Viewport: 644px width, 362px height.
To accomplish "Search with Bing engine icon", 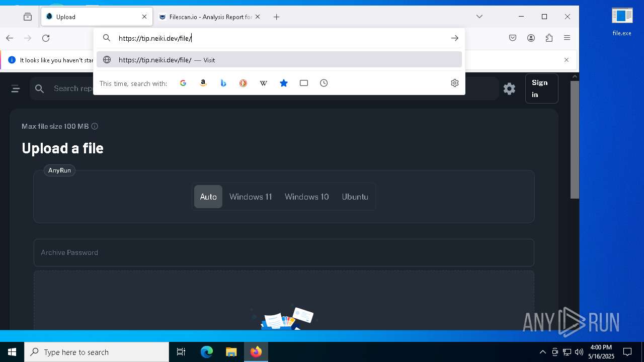I will [223, 83].
